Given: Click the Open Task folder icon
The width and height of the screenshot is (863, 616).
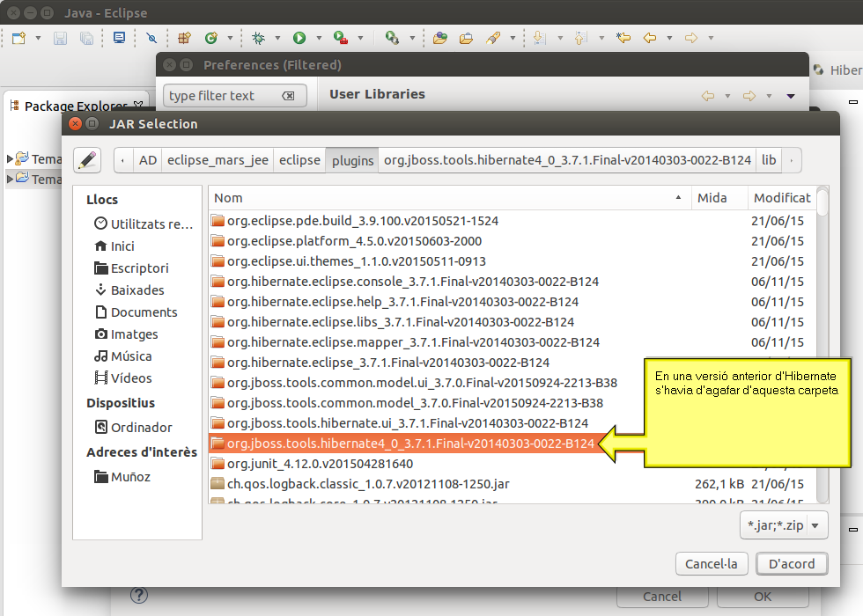Looking at the screenshot, I should (x=466, y=38).
